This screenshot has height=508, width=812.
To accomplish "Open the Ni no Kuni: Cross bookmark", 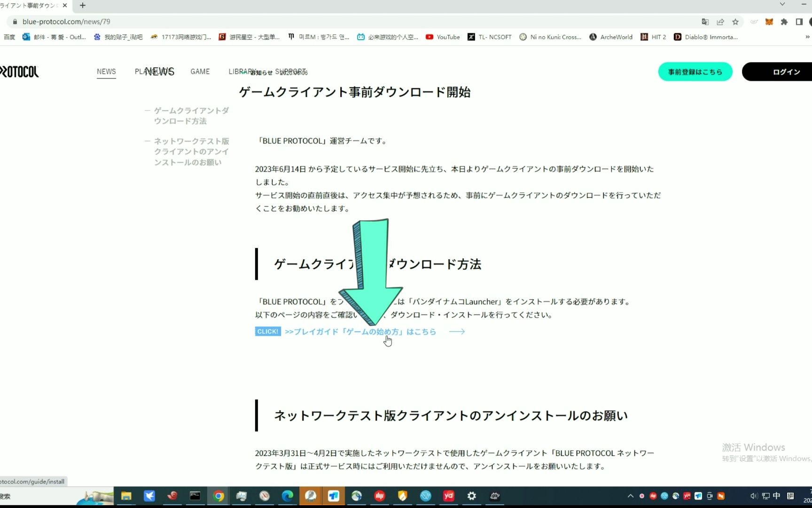I will [x=550, y=37].
